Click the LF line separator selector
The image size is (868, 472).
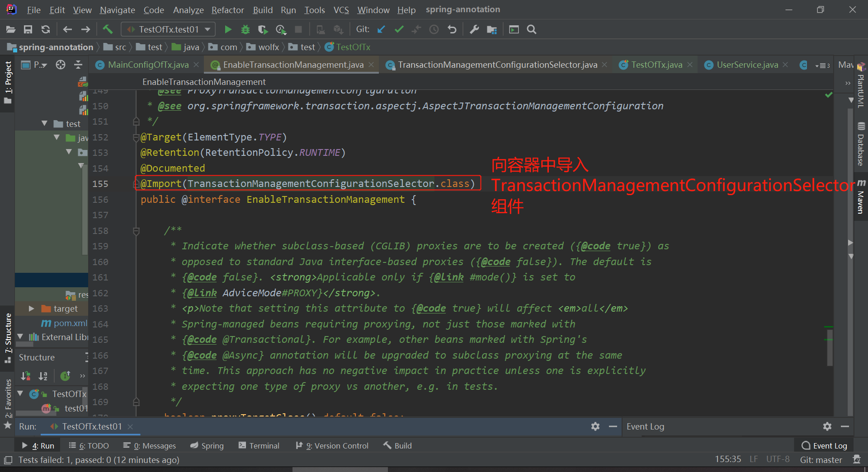[754, 459]
